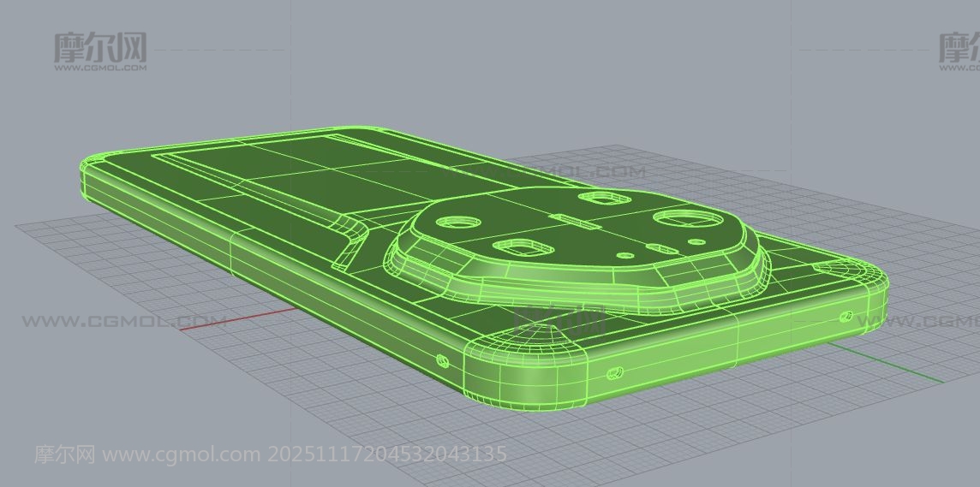980x487 pixels.
Task: Select the small round lens cutout on camera module's left
Action: pos(455,221)
